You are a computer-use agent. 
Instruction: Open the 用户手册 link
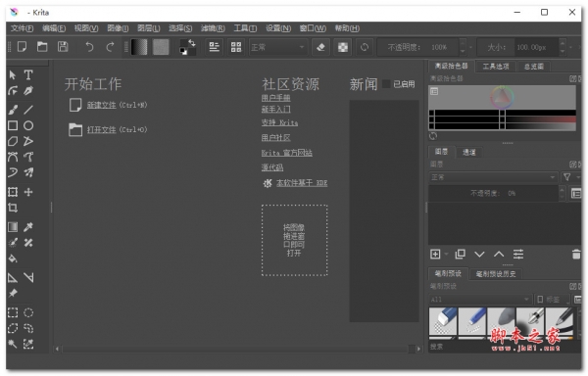[x=276, y=98]
